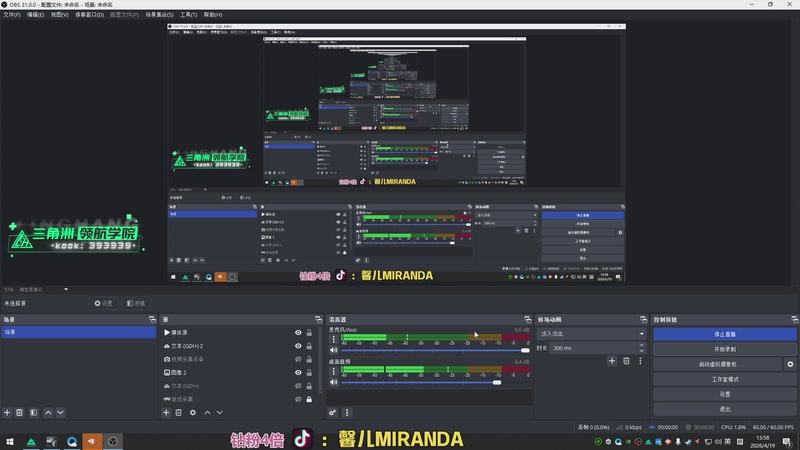Open transition properties three-dot icon
Screen dimensions: 800x450
pyautogui.click(x=640, y=361)
